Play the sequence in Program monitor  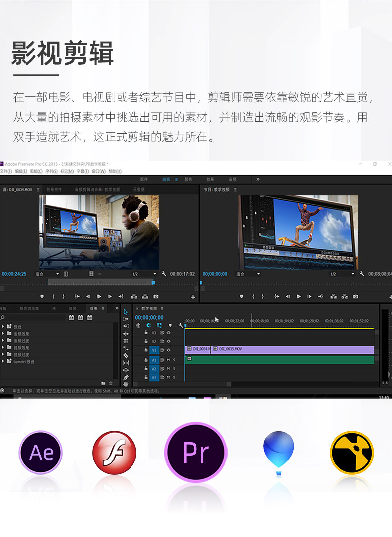coord(299,296)
